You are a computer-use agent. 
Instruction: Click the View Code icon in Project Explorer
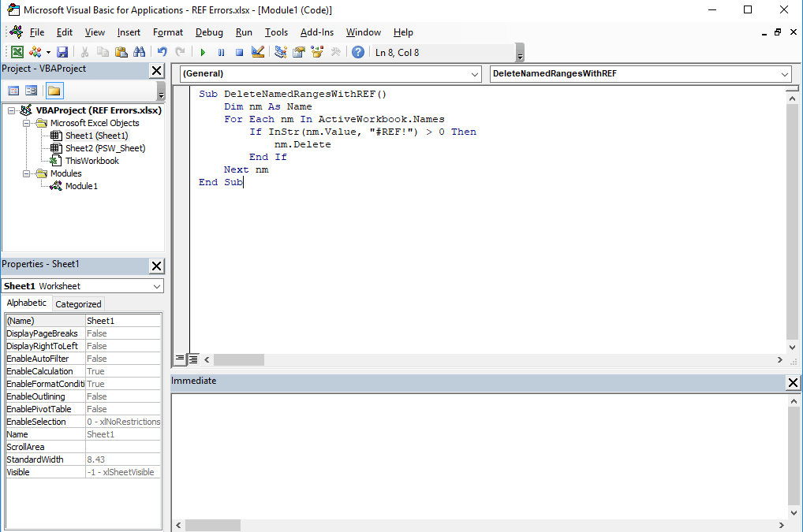click(x=13, y=90)
